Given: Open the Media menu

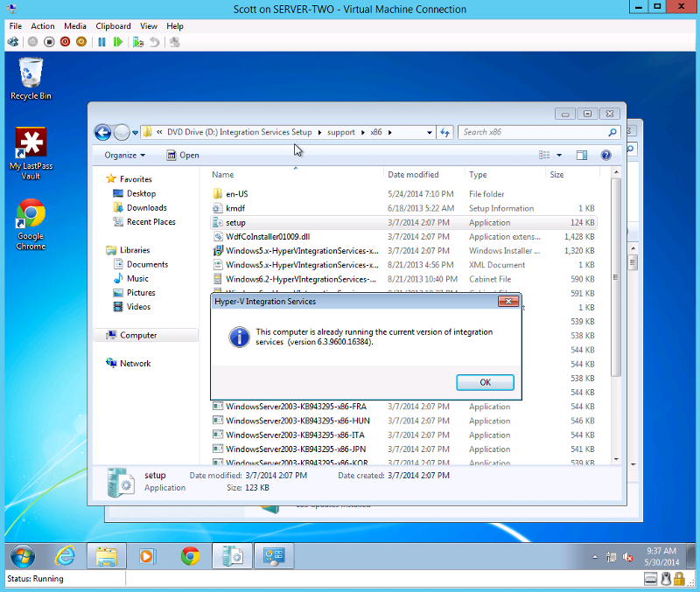Looking at the screenshot, I should (x=75, y=26).
